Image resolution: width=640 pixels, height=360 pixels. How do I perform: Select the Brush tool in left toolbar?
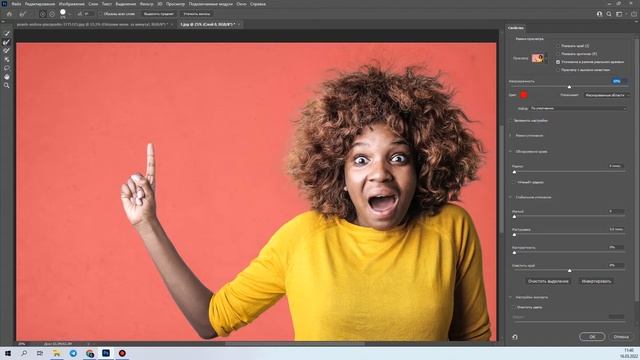tap(7, 51)
